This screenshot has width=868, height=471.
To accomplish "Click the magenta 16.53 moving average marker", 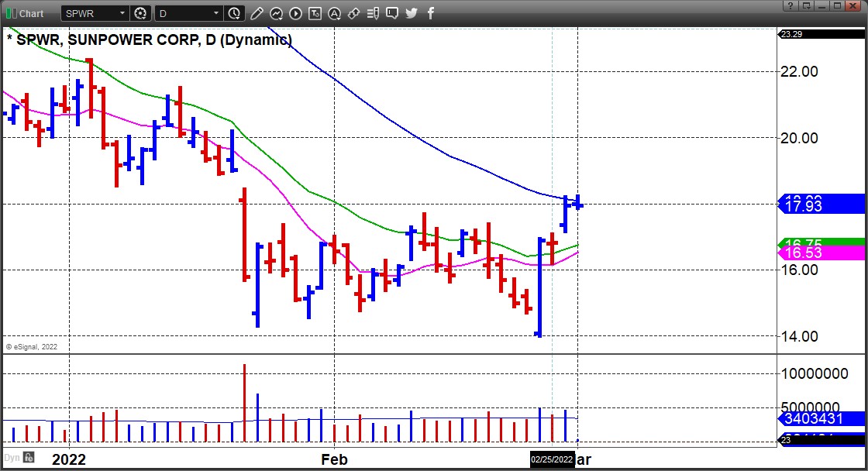I will tap(821, 253).
